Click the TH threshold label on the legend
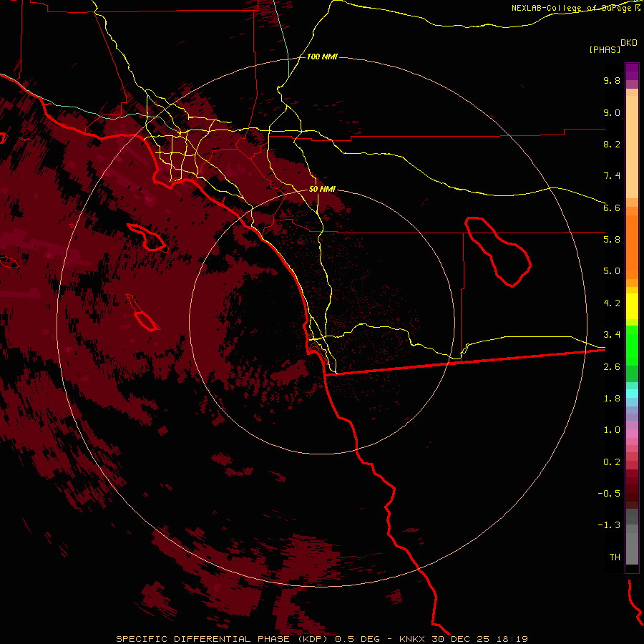The height and width of the screenshot is (644, 644). 615,557
